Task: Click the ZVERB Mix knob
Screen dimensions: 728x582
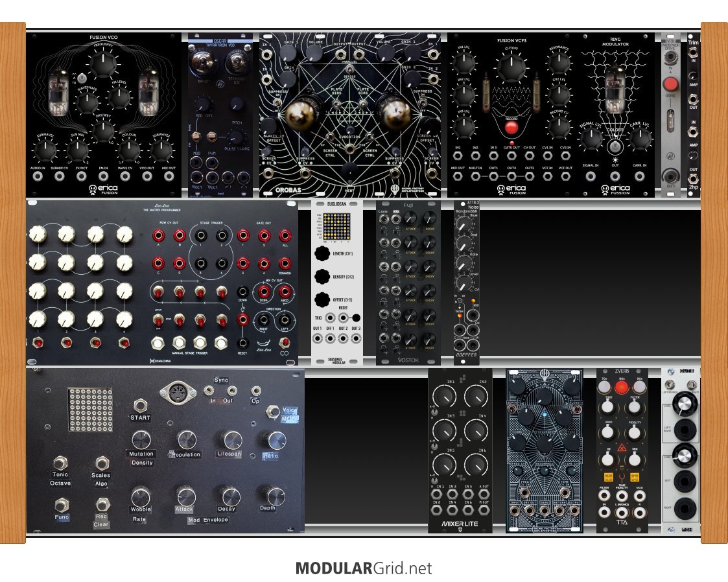Action: coord(634,460)
